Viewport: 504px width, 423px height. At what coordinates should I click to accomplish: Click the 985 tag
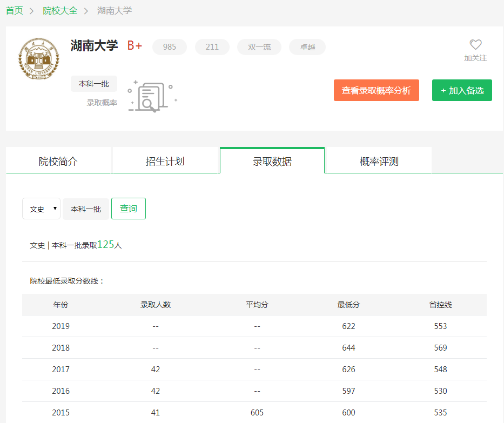click(x=170, y=47)
